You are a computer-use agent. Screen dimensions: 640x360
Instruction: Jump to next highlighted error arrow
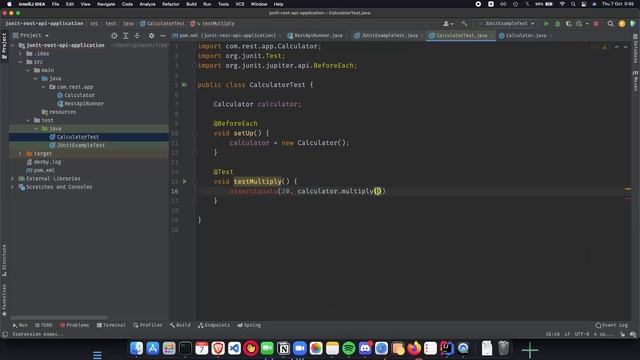tap(626, 47)
